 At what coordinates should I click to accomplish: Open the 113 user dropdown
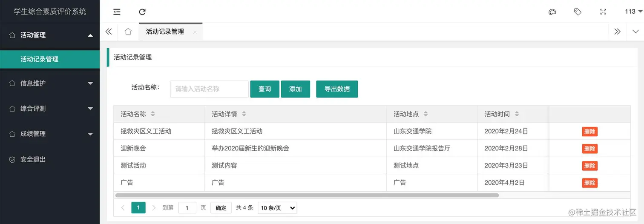coord(633,11)
